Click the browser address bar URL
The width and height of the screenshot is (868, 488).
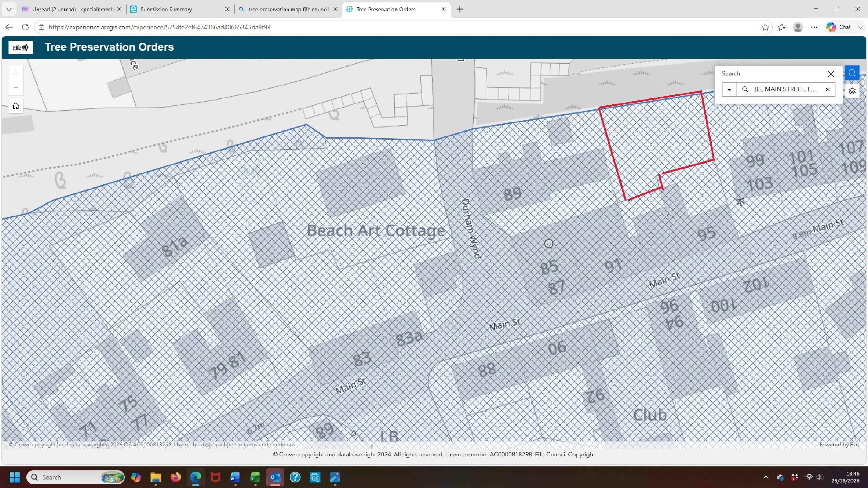[159, 27]
